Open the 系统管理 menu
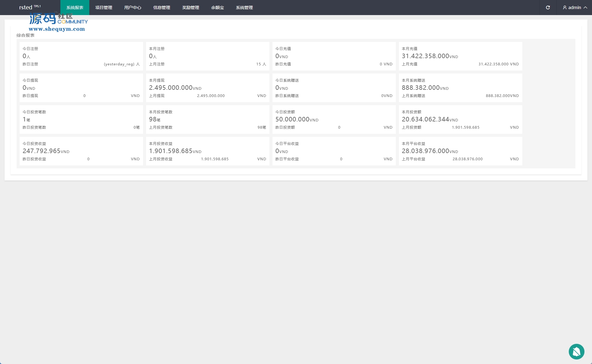This screenshot has height=364, width=592. pos(244,8)
